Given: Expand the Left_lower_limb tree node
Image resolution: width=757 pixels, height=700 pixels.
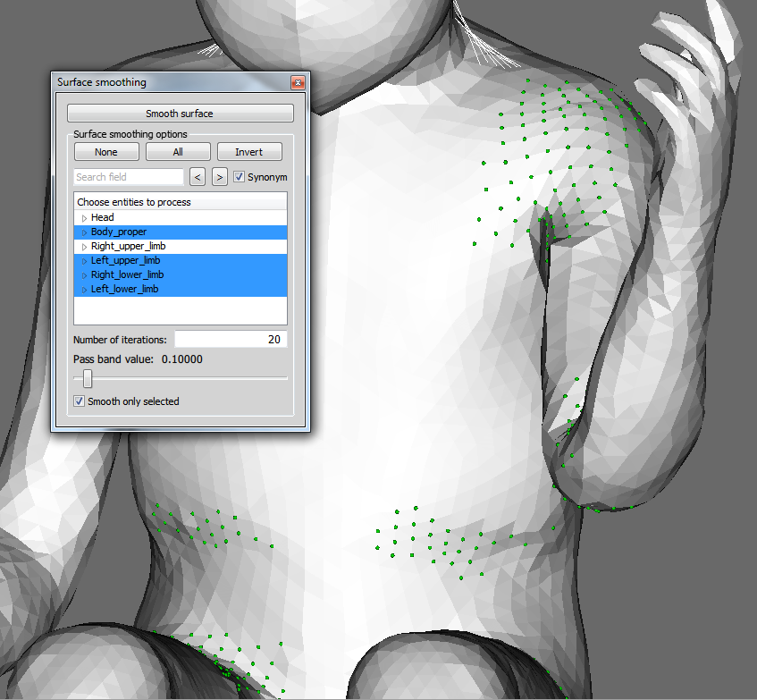Looking at the screenshot, I should click(x=84, y=290).
